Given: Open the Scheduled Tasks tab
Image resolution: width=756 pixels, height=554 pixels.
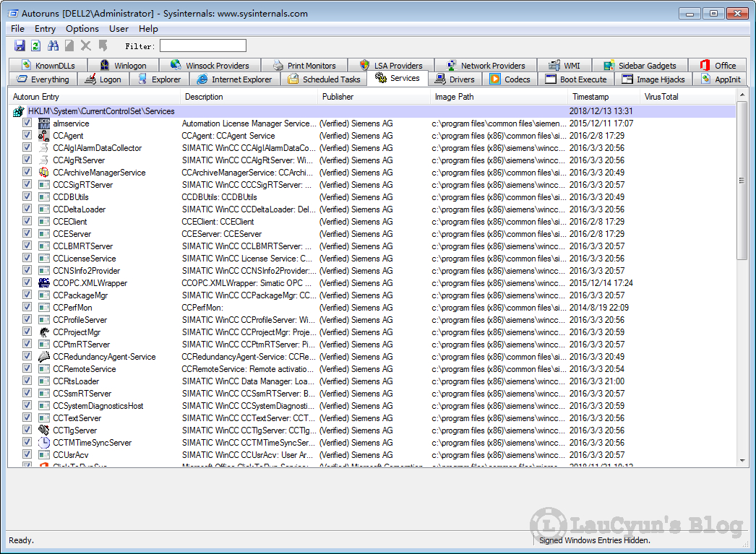Looking at the screenshot, I should [324, 79].
